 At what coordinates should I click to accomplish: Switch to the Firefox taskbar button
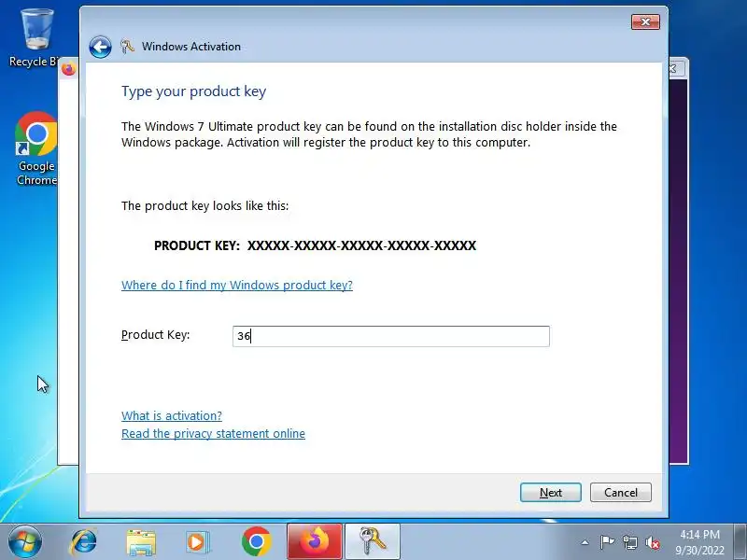[315, 542]
